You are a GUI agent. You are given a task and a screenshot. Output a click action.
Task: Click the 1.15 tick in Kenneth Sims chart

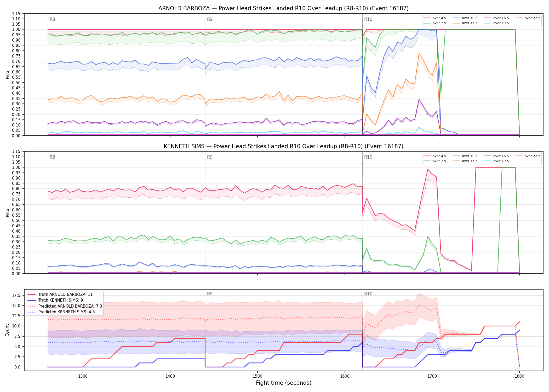point(16,152)
